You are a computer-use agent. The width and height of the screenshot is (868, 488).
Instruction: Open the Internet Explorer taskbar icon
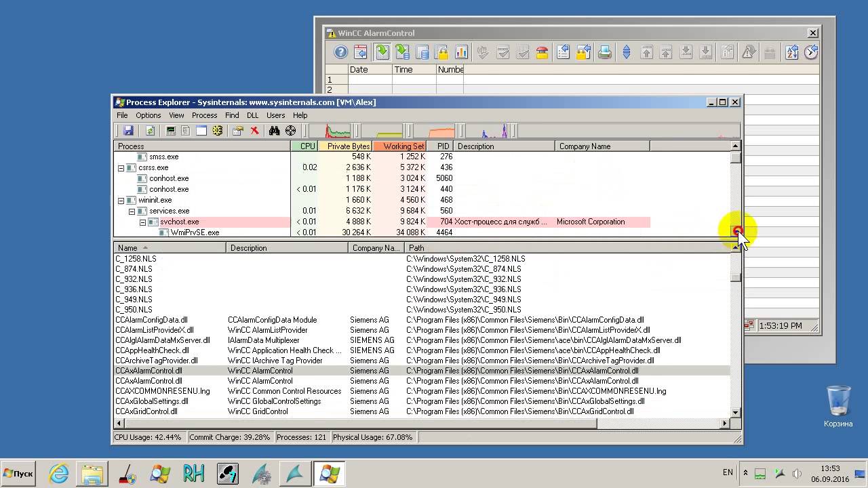[x=59, y=473]
